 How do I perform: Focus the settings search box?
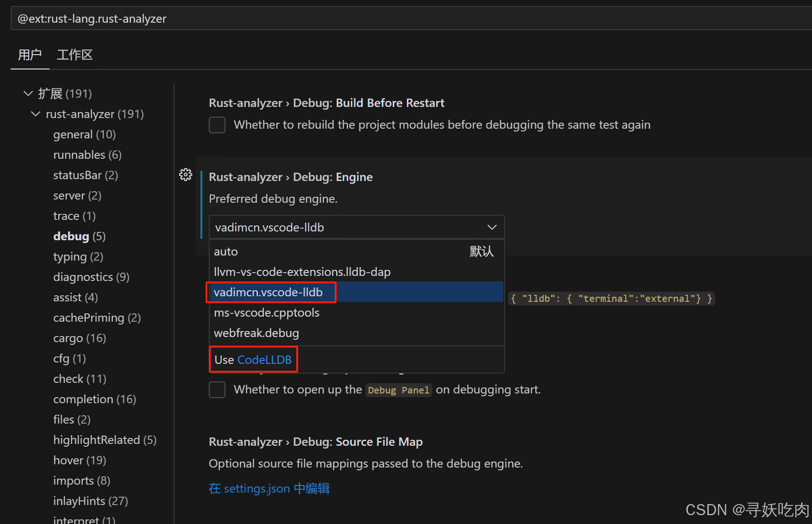411,19
